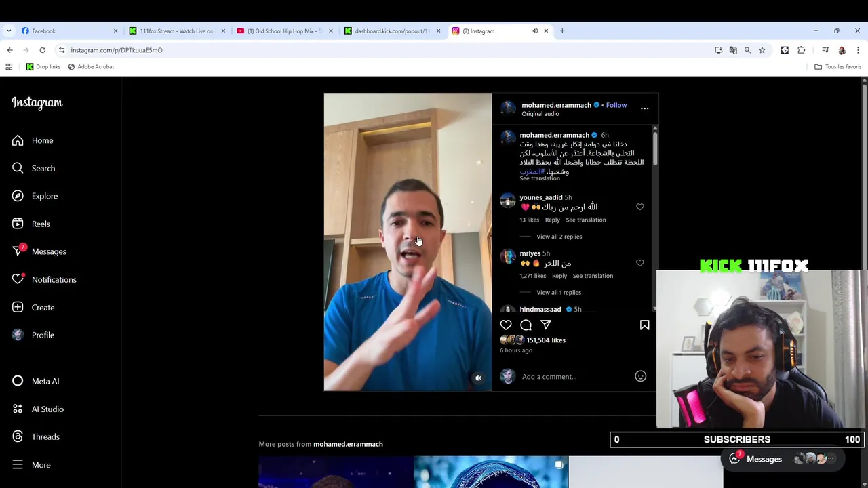
Task: See translation of younes_aadid's comment
Action: point(586,220)
